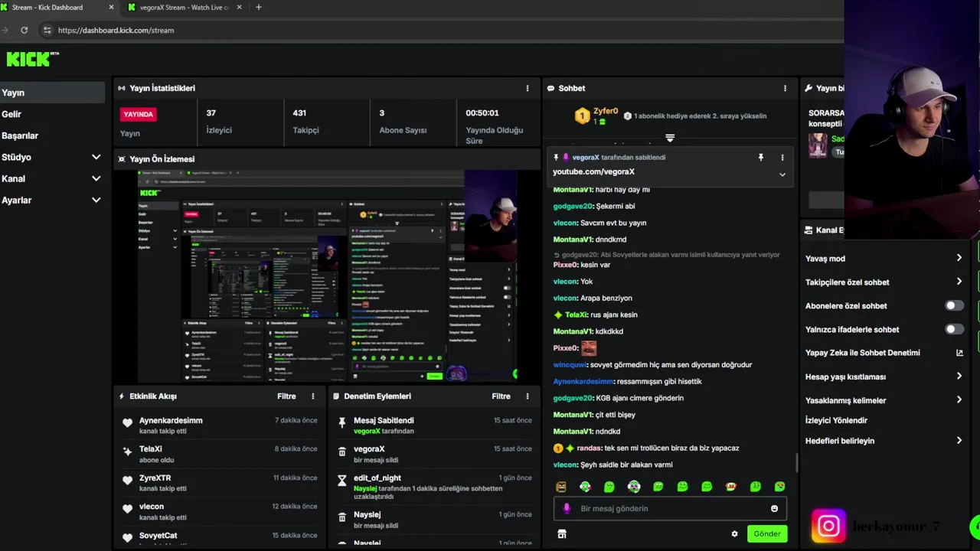Screen dimensions: 980x551
Task: Click the chat bubble icon beside Sohbet
Action: pyautogui.click(x=550, y=88)
